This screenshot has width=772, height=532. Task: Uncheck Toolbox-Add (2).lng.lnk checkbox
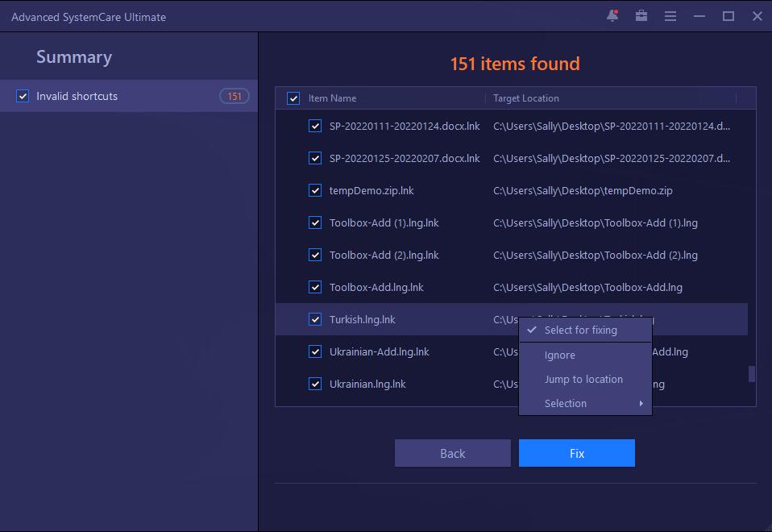coord(315,256)
